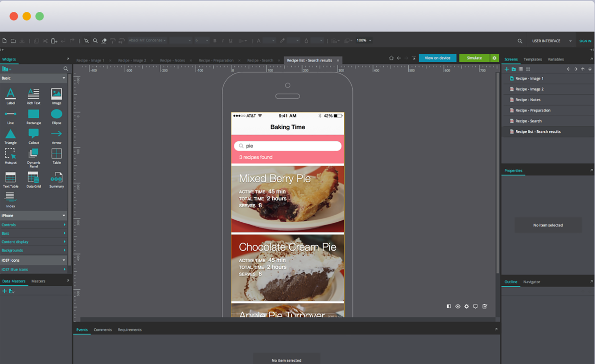Add a new screen with plus icon
The width and height of the screenshot is (595, 364).
tap(507, 69)
